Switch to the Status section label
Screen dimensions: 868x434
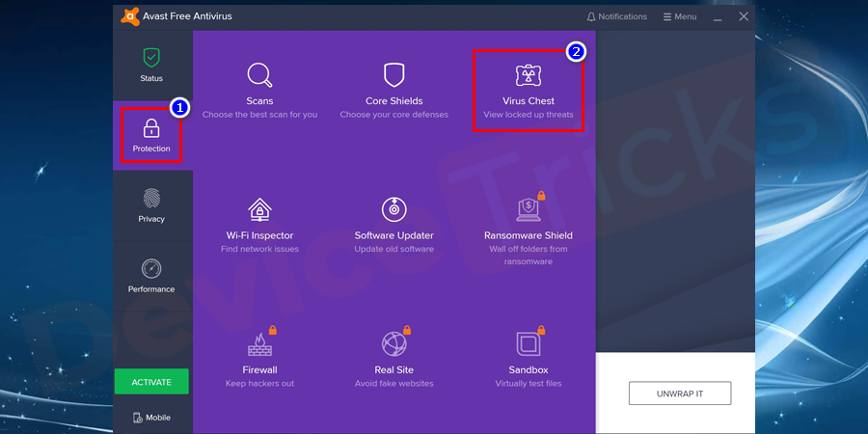(x=151, y=79)
